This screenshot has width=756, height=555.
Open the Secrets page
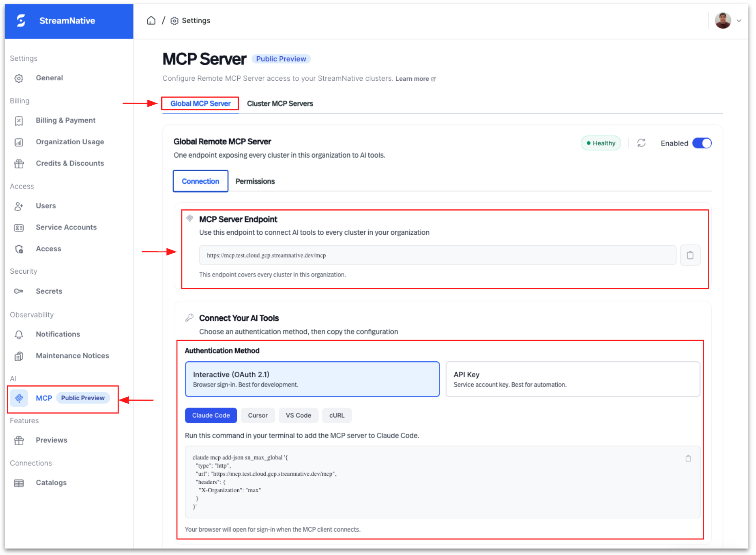49,291
